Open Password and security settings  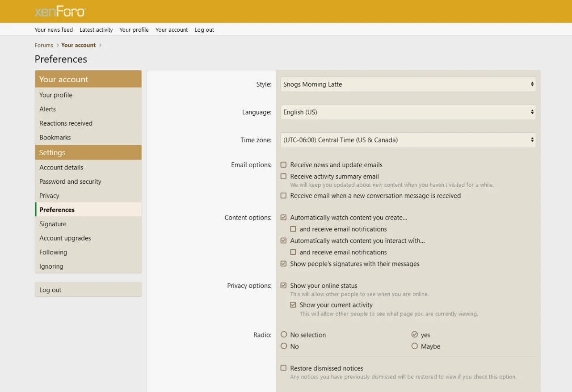(70, 181)
